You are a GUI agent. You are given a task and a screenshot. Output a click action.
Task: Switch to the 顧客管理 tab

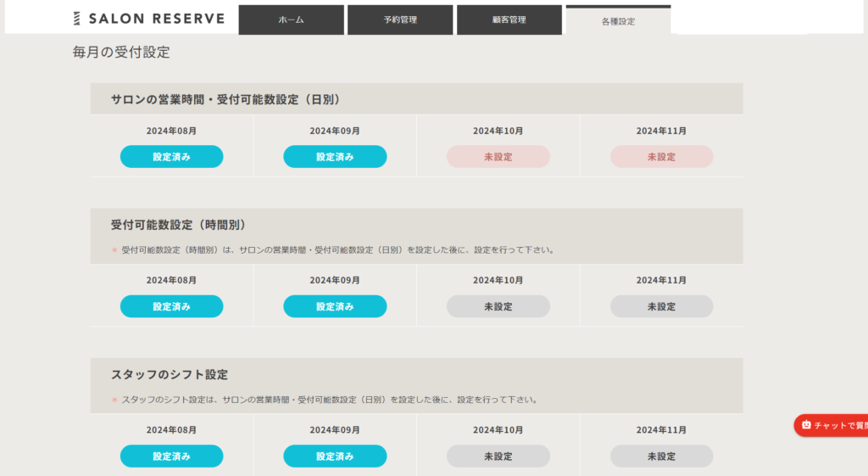(509, 20)
